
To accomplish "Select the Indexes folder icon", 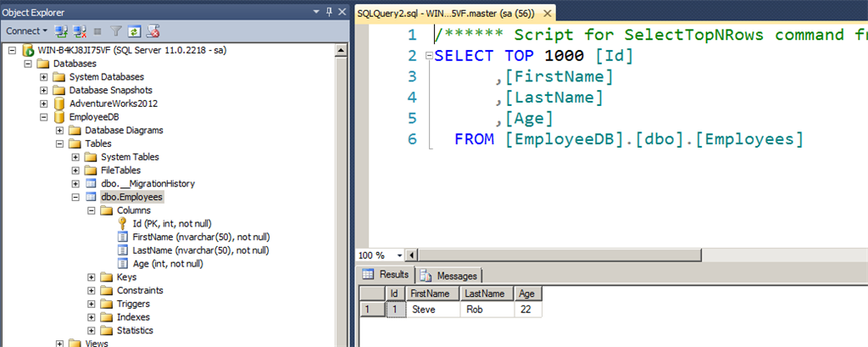I will point(107,317).
